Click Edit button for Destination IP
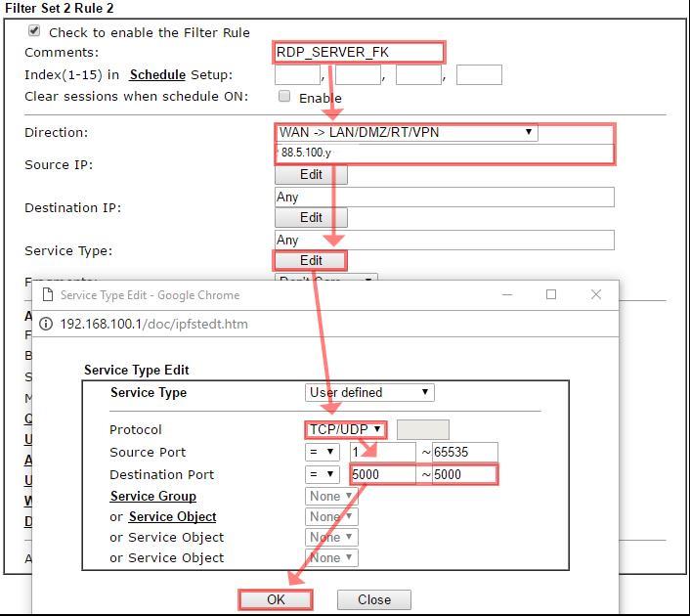Viewport: 690px width, 616px height. 311,218
